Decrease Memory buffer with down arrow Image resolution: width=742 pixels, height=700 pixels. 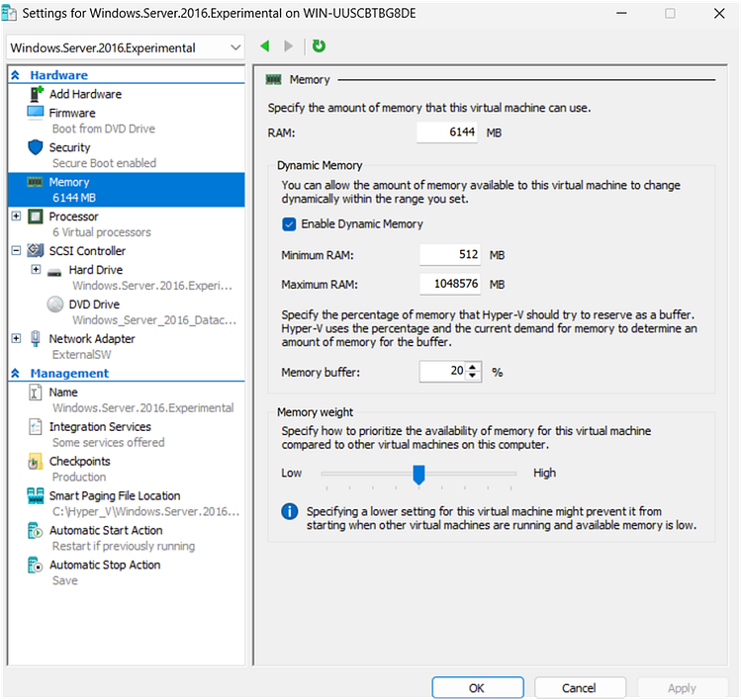472,376
